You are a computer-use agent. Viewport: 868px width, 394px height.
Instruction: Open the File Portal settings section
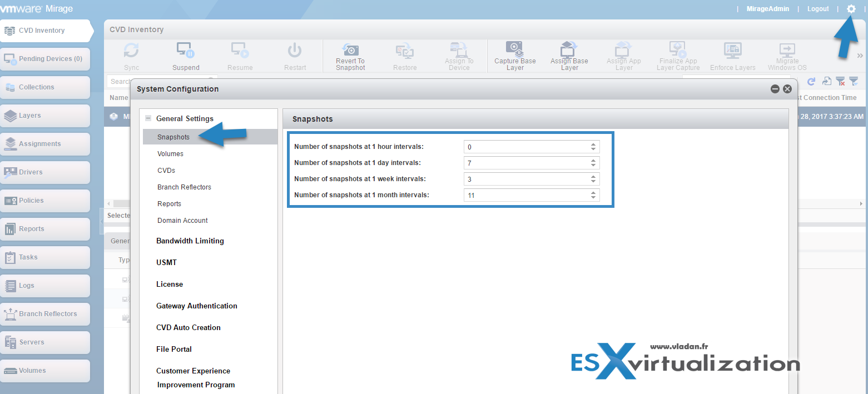174,350
